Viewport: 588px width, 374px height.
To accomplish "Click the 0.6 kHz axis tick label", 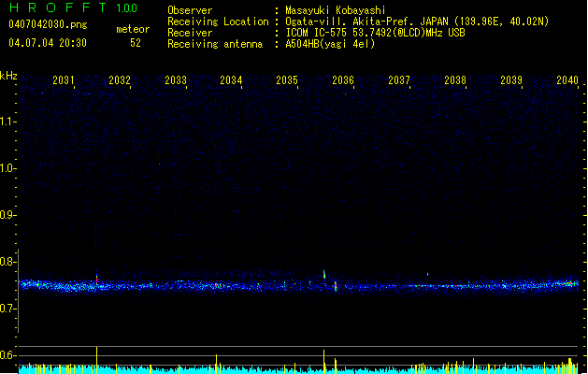I will [x=7, y=355].
